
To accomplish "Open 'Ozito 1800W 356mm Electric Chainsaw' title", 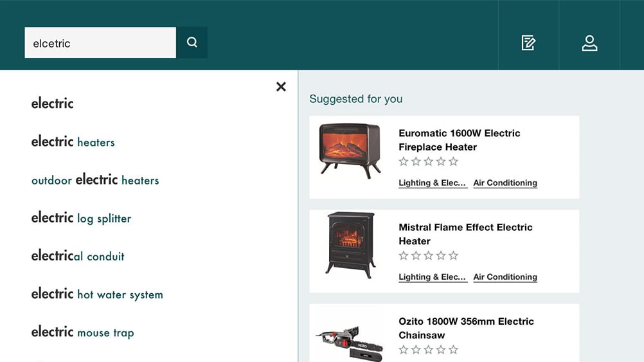I will pos(466,328).
